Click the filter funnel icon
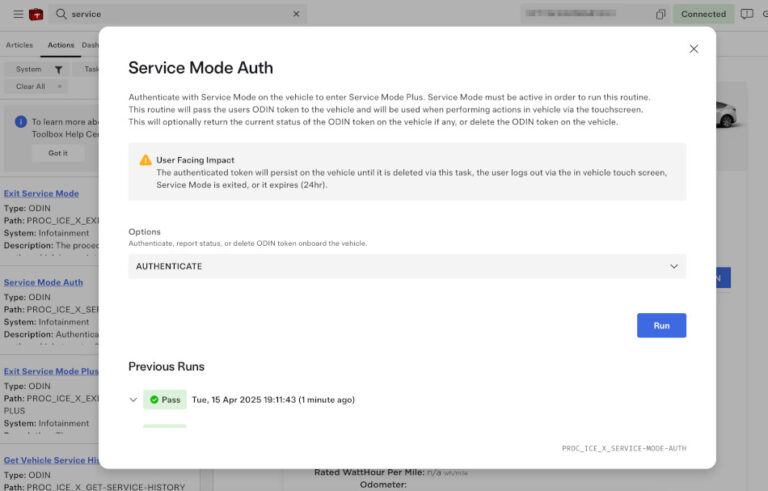 (x=58, y=70)
